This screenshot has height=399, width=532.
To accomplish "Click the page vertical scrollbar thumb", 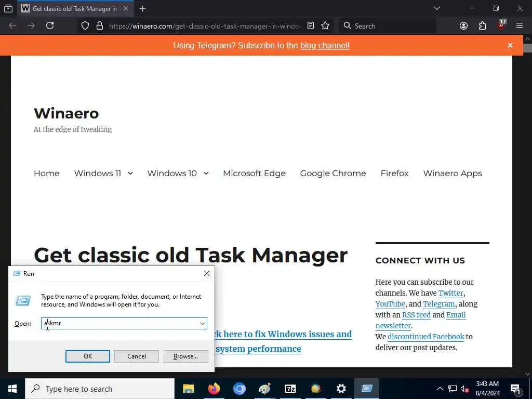I will [528, 48].
